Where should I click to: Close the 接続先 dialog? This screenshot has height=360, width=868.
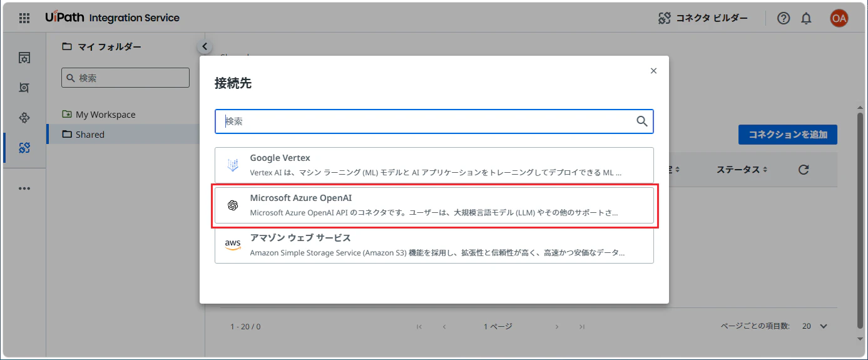(x=653, y=71)
